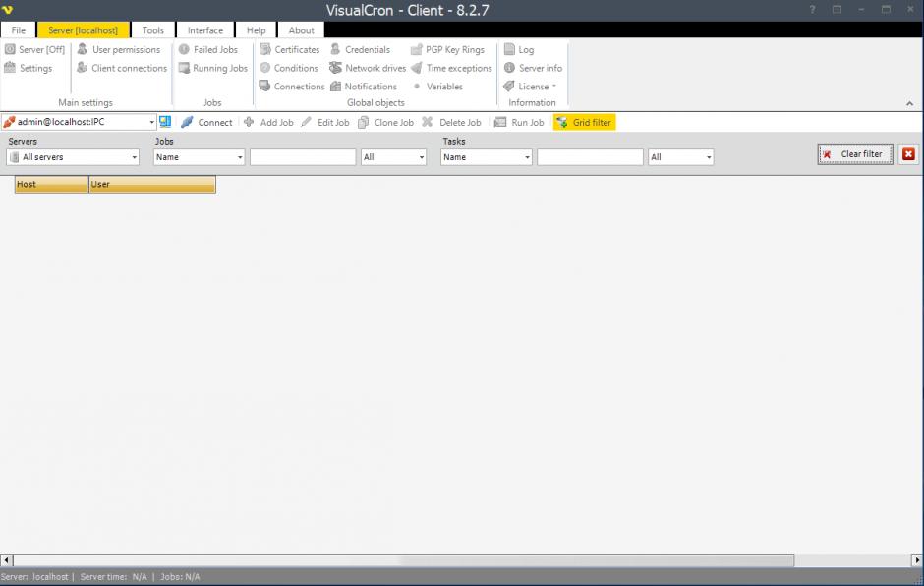Click the Server [Off] icon in ribbon
The height and width of the screenshot is (586, 924).
[x=10, y=49]
